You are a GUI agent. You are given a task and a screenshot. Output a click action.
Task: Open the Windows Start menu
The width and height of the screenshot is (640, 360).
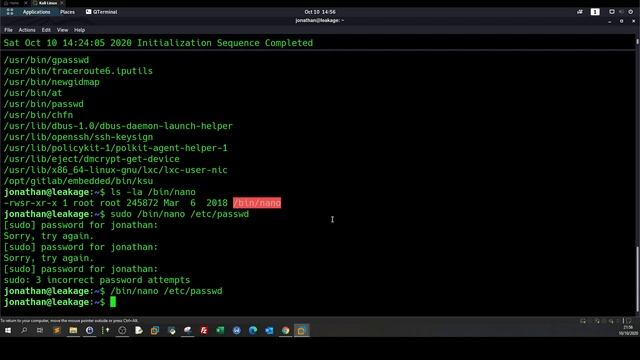8,331
